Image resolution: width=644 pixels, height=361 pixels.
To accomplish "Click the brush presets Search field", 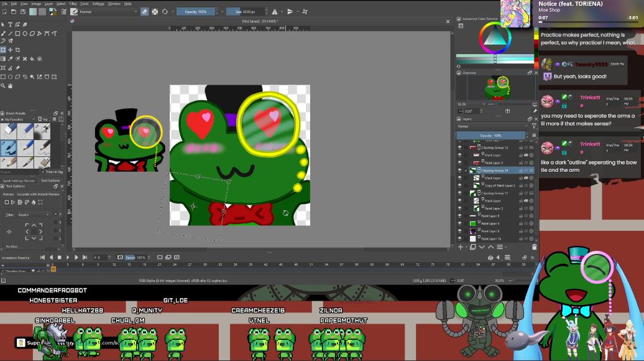I will [x=19, y=172].
